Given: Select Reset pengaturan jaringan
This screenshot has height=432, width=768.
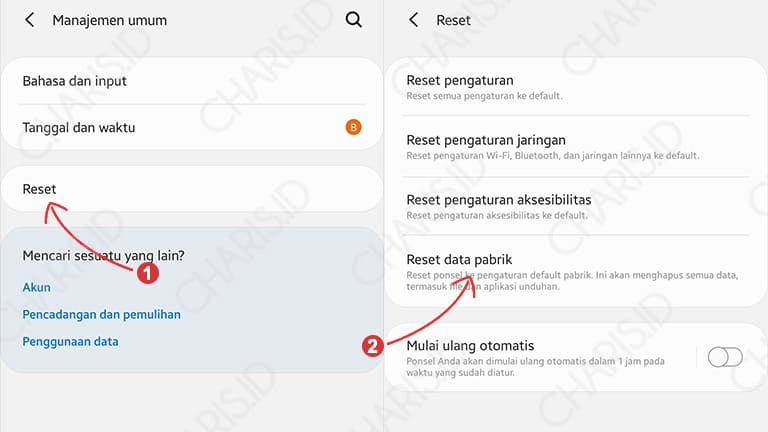Looking at the screenshot, I should click(576, 147).
